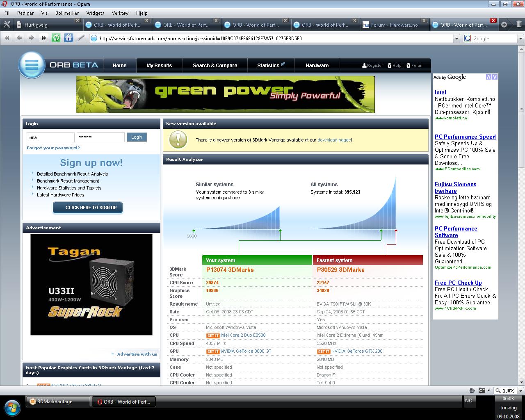
Task: Click the URL address field
Action: (271, 39)
